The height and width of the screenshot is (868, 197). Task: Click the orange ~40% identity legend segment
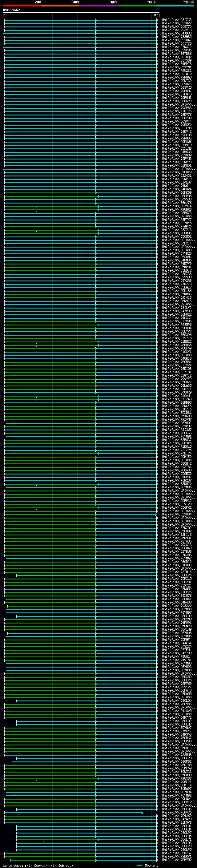(x=60, y=6)
